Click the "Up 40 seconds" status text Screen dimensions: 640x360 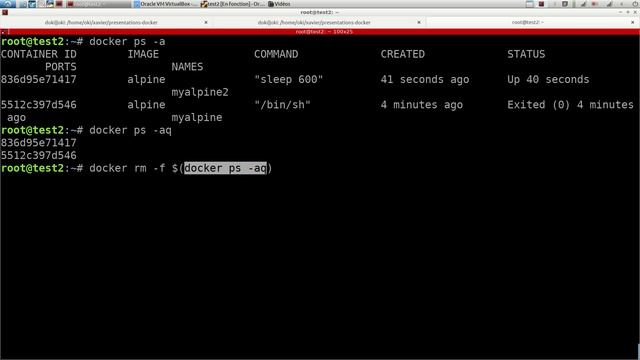pyautogui.click(x=548, y=80)
